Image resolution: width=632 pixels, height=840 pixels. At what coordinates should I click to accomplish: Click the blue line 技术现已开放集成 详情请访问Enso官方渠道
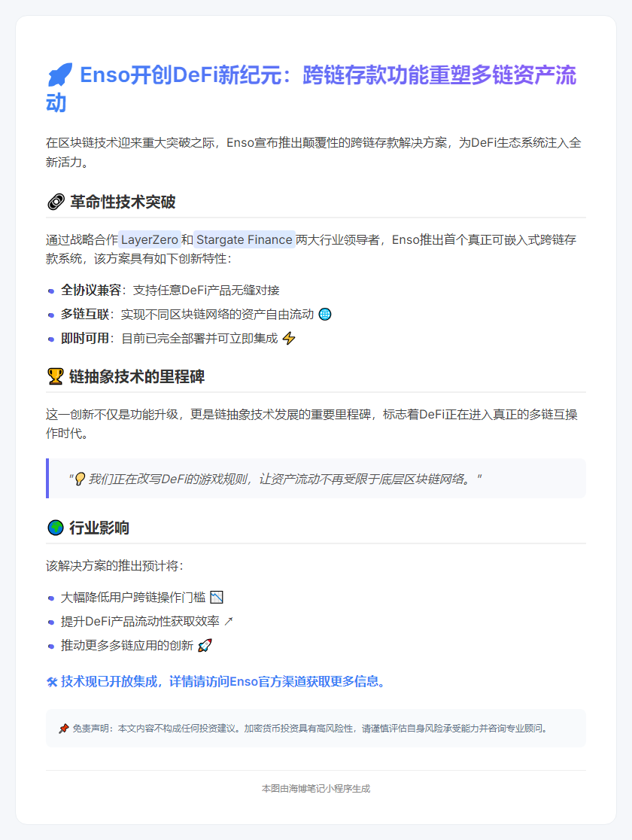(x=222, y=681)
